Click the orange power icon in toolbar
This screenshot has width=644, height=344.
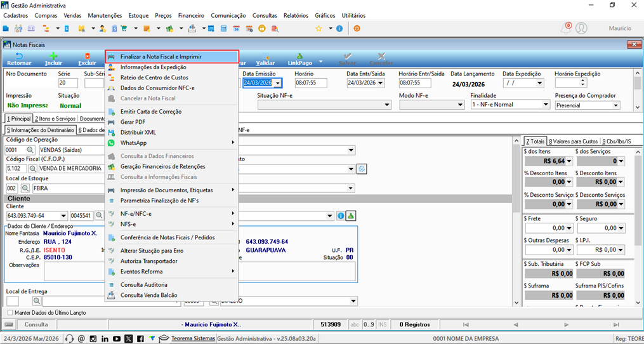tap(357, 29)
